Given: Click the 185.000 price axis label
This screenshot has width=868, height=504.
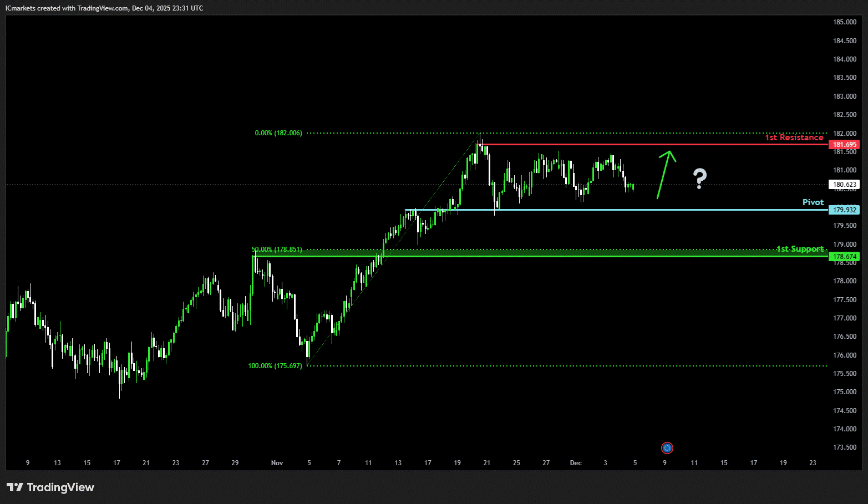Looking at the screenshot, I should click(844, 22).
